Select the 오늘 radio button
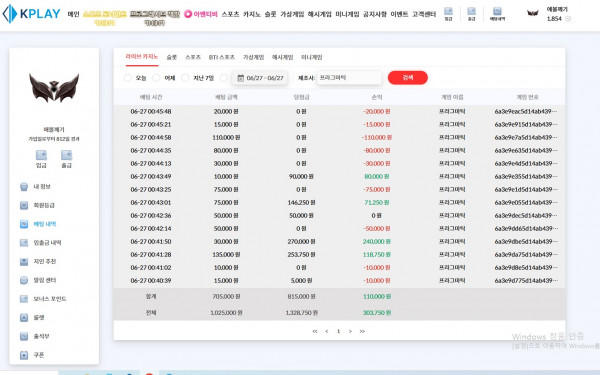The height and width of the screenshot is (375, 600). click(128, 78)
